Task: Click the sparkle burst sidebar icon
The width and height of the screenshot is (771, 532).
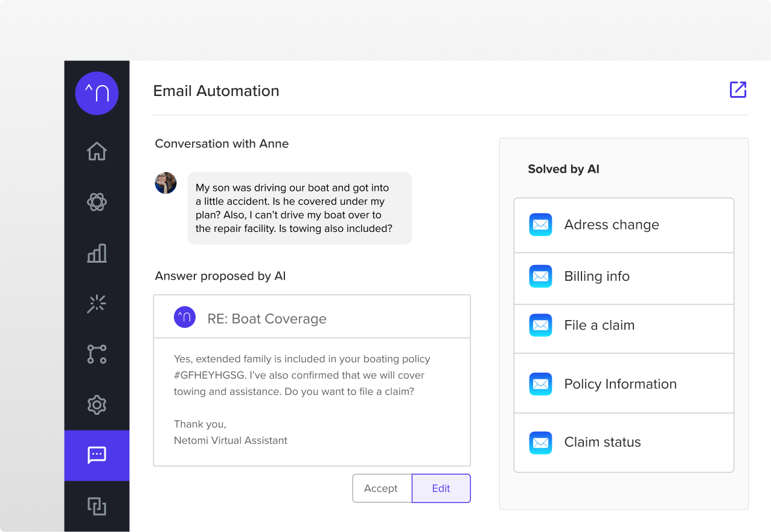Action: coord(97,304)
